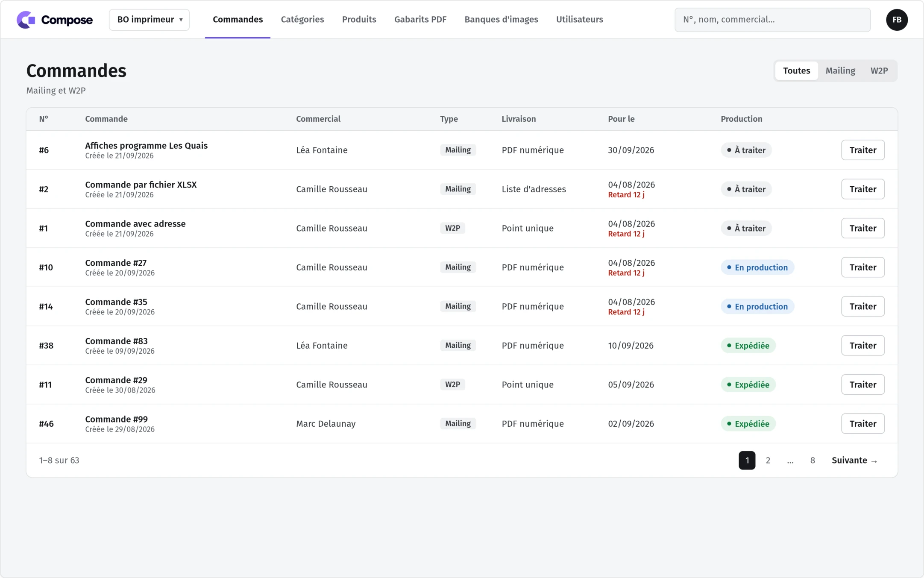Click Traiter for Commande #35

click(862, 306)
